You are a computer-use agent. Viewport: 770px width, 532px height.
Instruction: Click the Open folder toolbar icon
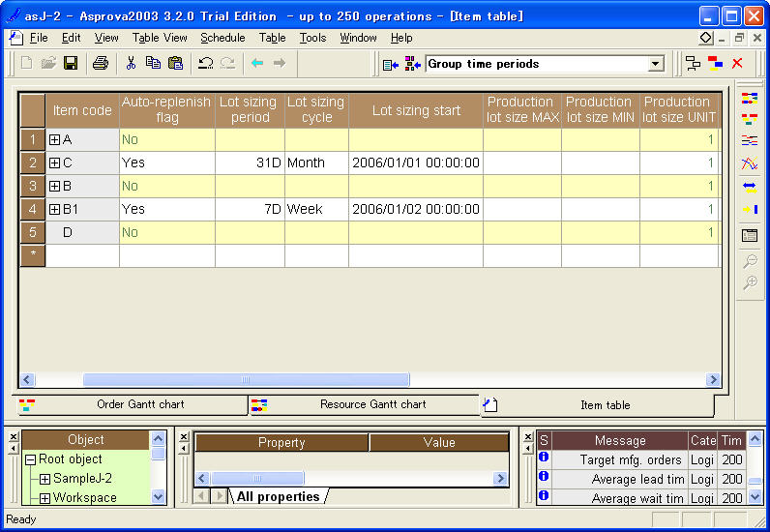click(x=48, y=64)
